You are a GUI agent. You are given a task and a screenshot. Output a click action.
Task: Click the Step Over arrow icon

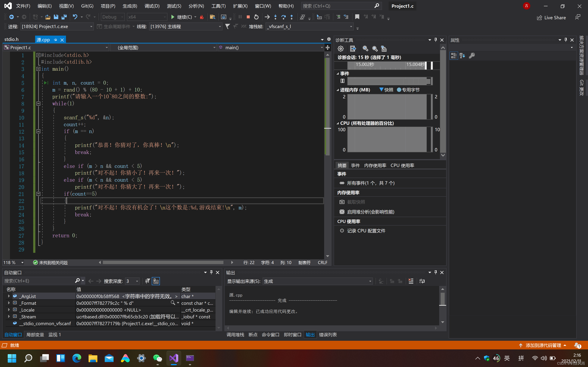[283, 17]
